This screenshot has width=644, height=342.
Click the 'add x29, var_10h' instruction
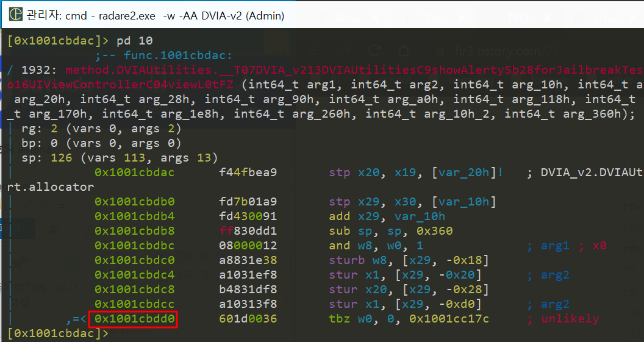tap(387, 216)
